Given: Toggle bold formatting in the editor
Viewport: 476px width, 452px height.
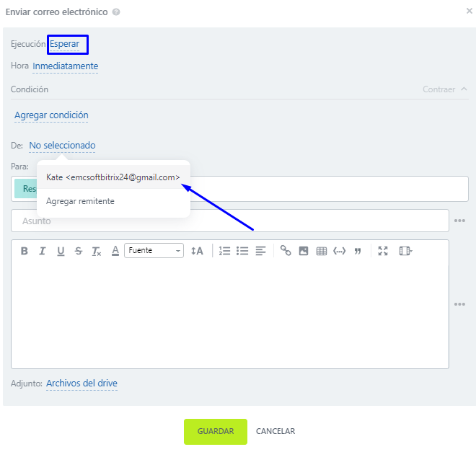Looking at the screenshot, I should 24,251.
